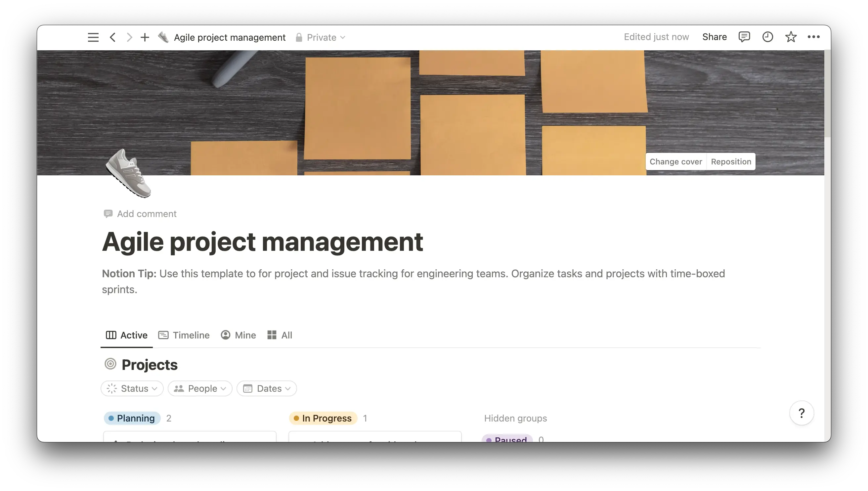Show the Paused hidden group
The image size is (868, 491).
coord(508,439)
